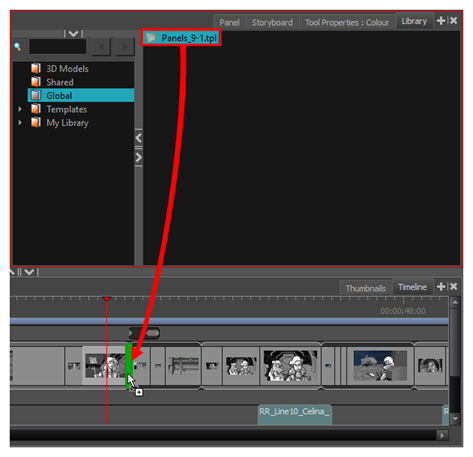This screenshot has height=457, width=473.
Task: Open the Tool Properties : Colour tab
Action: [347, 23]
